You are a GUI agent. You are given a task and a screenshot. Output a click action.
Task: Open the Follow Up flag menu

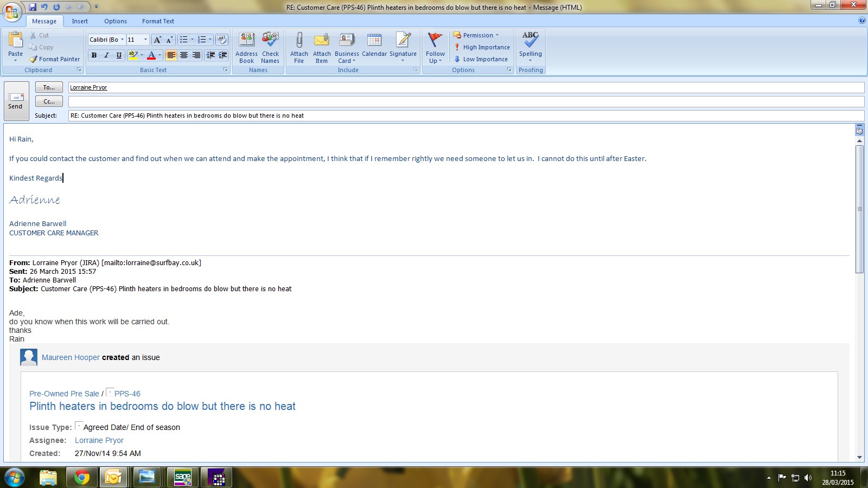435,48
